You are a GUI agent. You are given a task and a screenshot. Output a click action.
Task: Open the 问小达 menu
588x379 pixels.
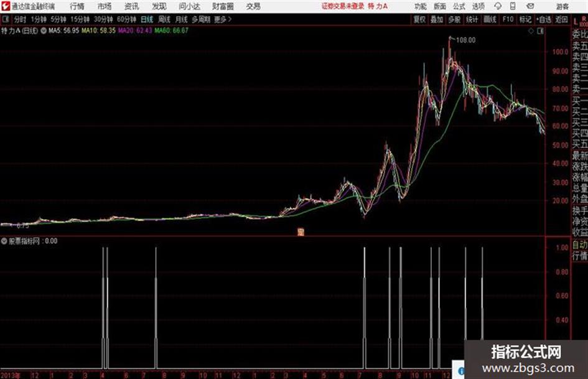[x=189, y=6]
